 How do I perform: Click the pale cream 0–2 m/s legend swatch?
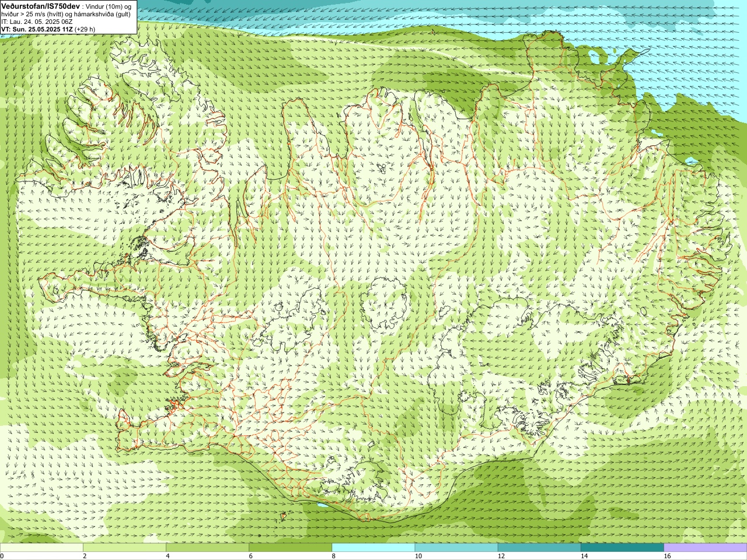point(41,548)
